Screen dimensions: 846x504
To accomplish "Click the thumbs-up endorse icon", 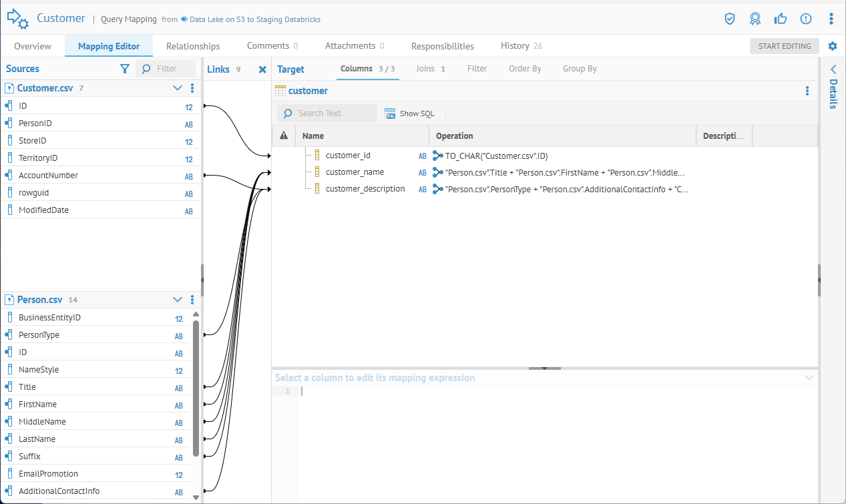I will tap(781, 19).
